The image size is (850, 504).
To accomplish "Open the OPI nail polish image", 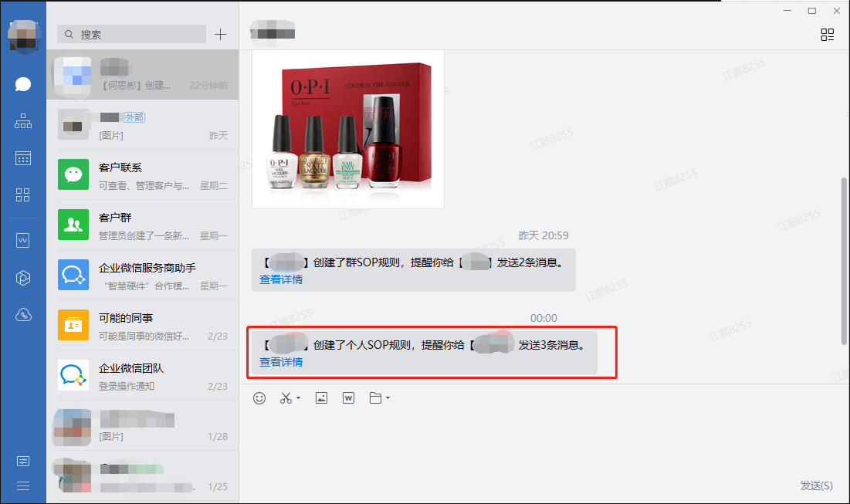I will point(348,129).
